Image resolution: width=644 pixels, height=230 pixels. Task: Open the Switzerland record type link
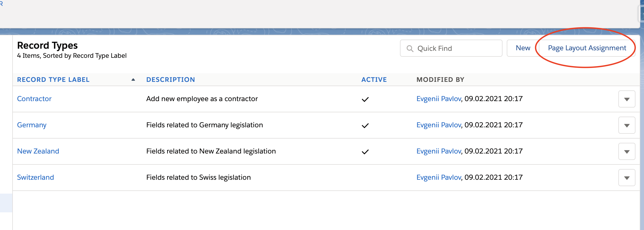(x=35, y=177)
